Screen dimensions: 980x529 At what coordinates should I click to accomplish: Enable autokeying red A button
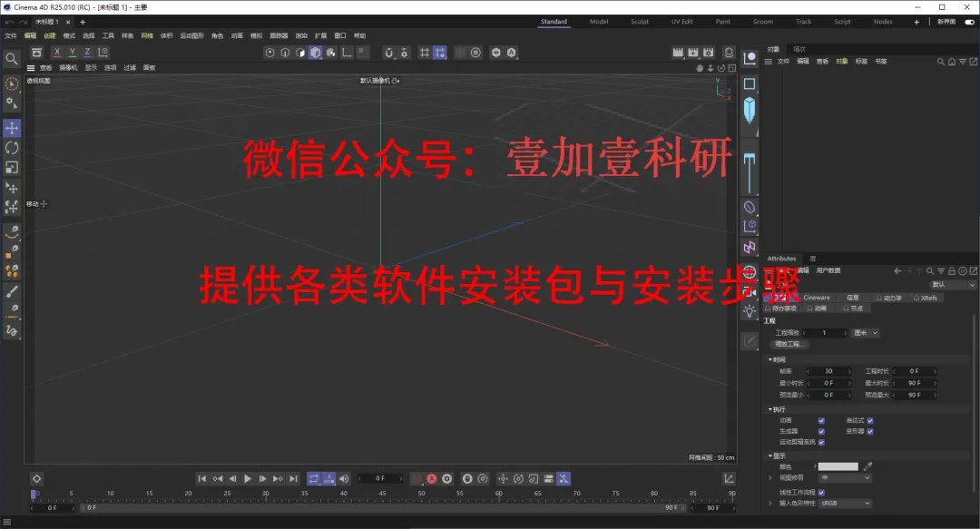[x=432, y=479]
